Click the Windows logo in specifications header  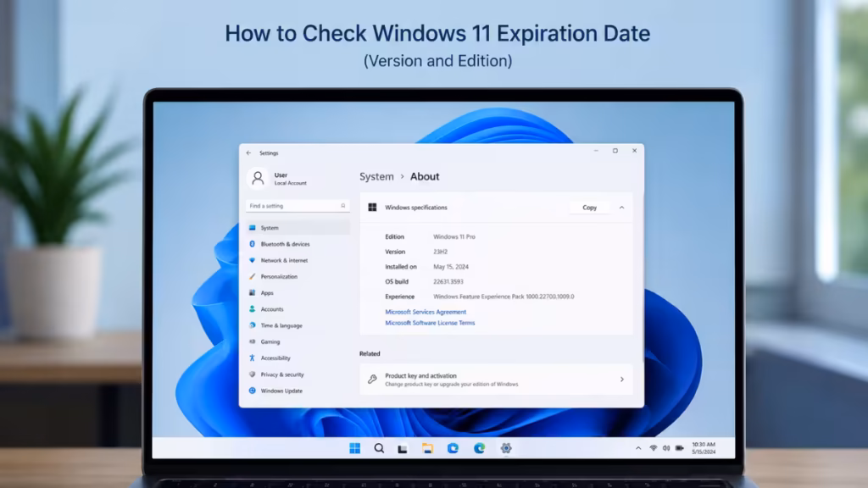[x=372, y=208]
